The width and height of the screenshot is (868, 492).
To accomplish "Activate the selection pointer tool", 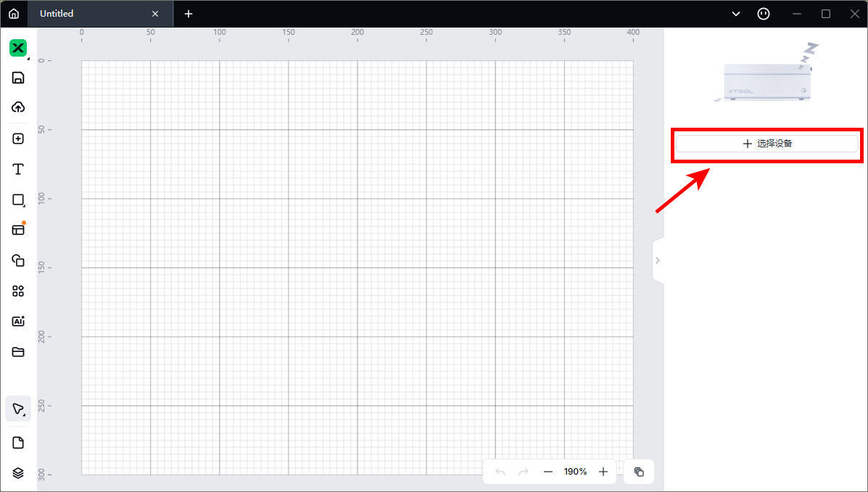I will click(x=18, y=409).
